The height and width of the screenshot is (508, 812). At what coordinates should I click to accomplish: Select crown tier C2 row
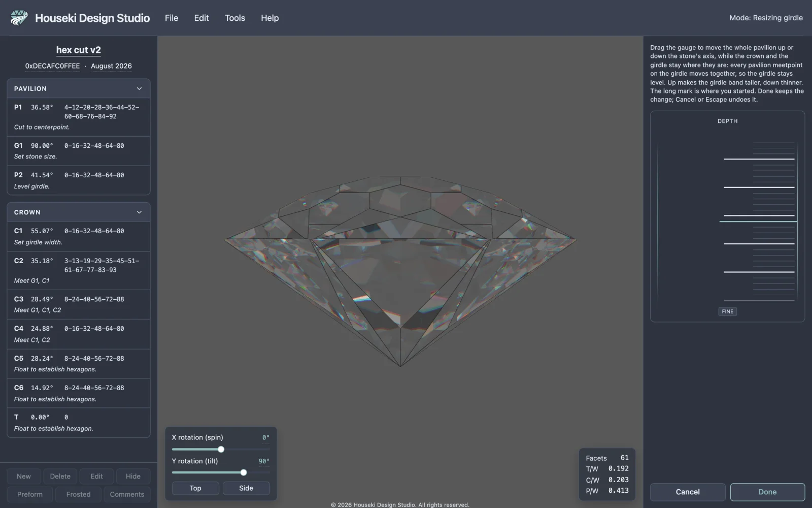[x=79, y=270]
